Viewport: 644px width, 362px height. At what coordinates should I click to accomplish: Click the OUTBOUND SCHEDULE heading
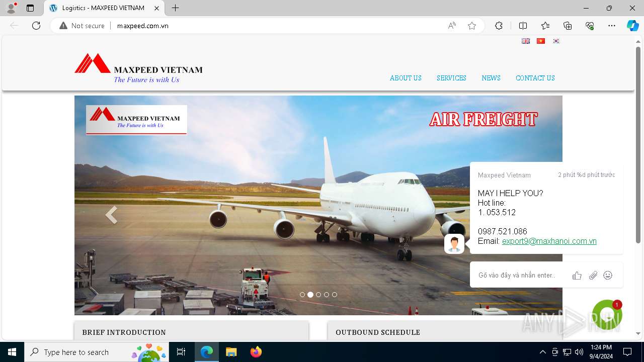pyautogui.click(x=378, y=332)
